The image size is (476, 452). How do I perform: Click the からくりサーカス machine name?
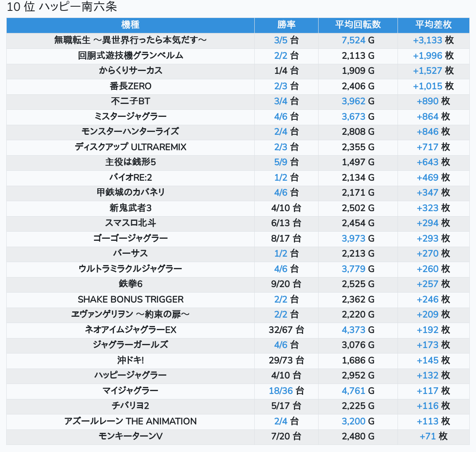pyautogui.click(x=130, y=71)
